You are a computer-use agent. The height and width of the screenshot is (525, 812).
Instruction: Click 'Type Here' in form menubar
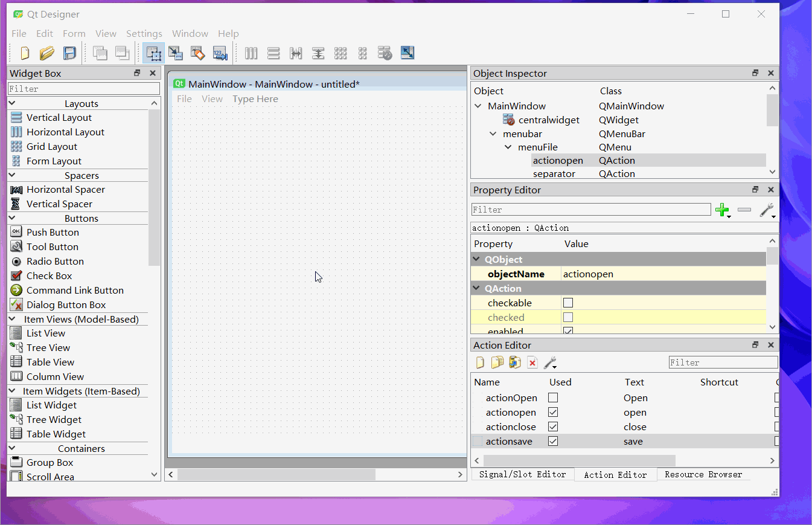[x=255, y=99]
